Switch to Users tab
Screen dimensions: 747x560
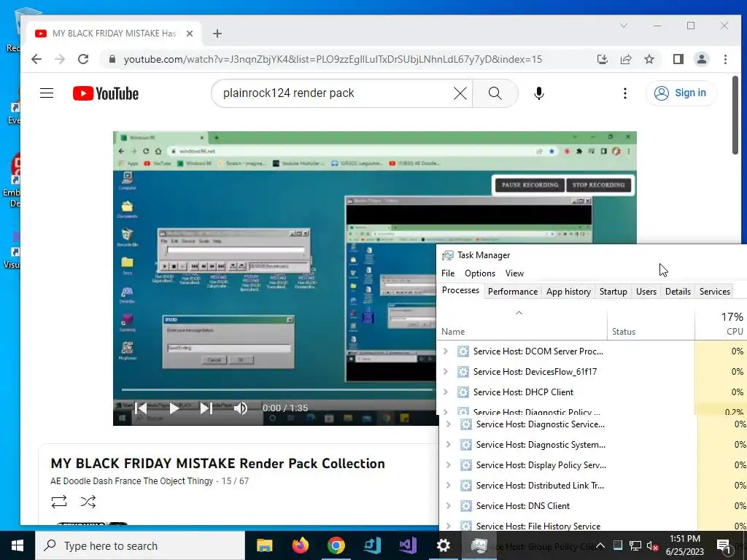coord(646,292)
